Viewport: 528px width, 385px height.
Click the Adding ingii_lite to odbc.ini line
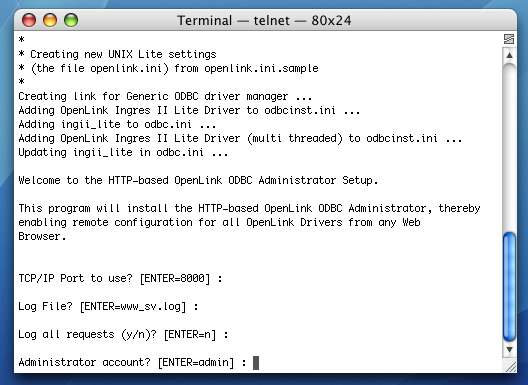pos(117,124)
